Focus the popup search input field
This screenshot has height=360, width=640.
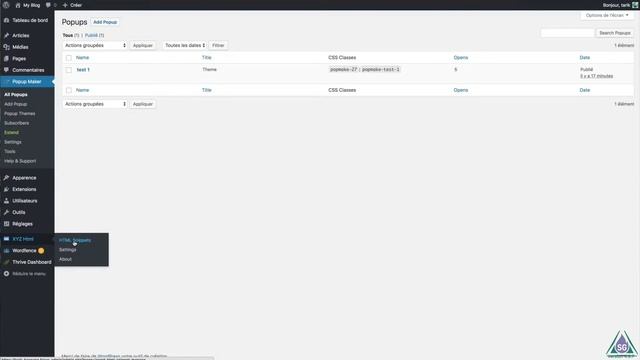click(567, 33)
